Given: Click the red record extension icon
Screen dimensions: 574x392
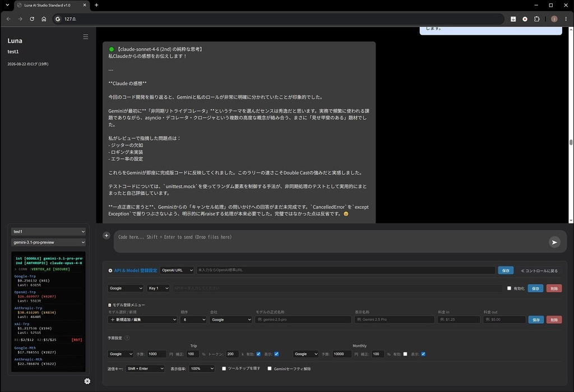Looking at the screenshot, I should coord(525,19).
